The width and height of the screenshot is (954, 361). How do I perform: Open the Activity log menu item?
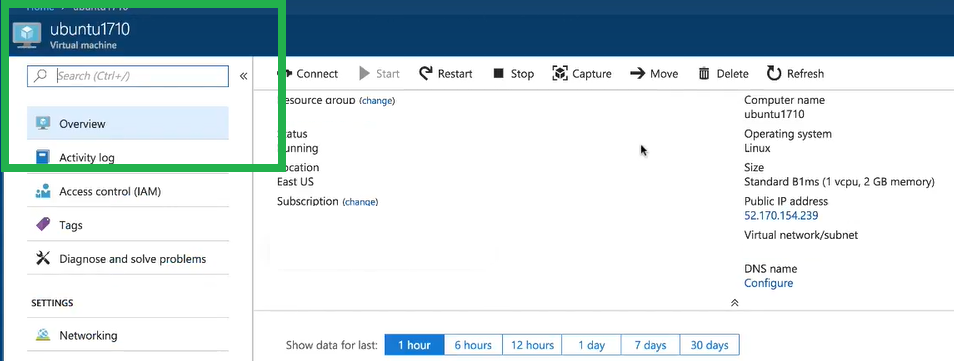[128, 158]
